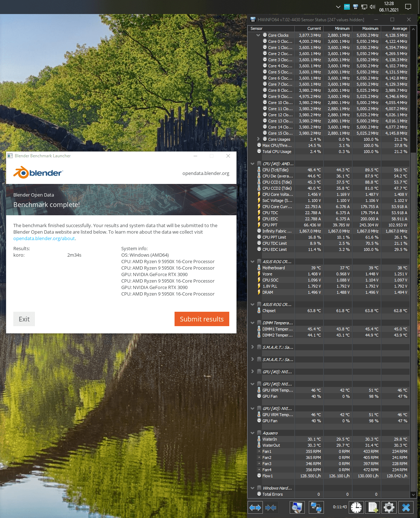
Task: Click the Motherboard thermometer icon
Action: click(259, 268)
